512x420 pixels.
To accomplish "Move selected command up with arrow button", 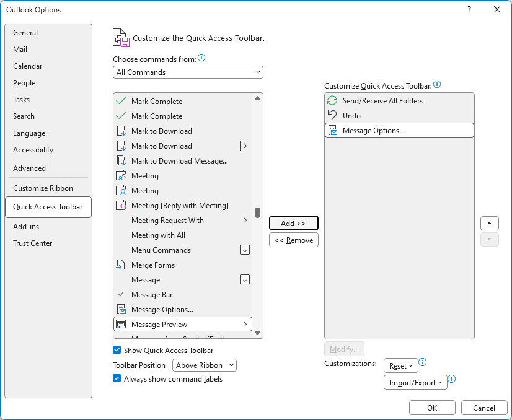I will click(489, 223).
